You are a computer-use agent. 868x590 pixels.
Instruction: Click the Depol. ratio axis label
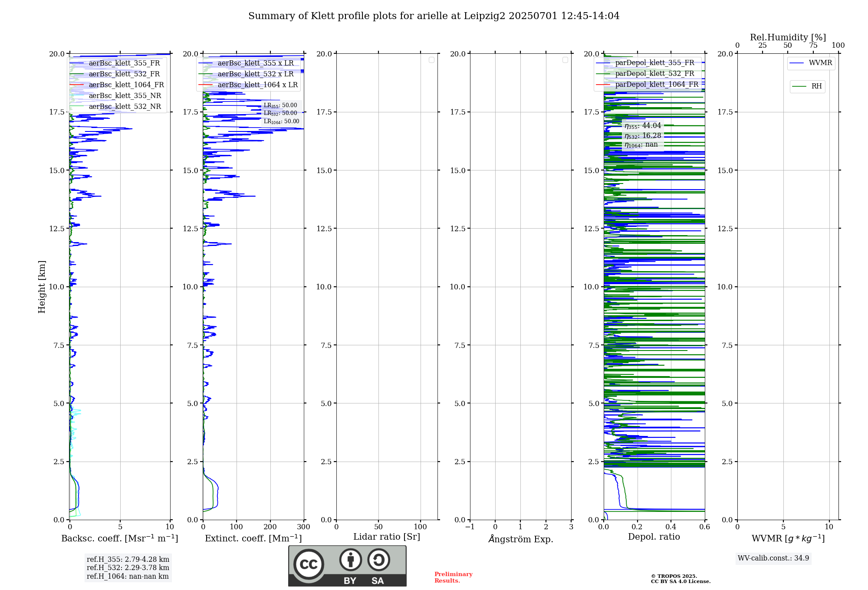654,537
